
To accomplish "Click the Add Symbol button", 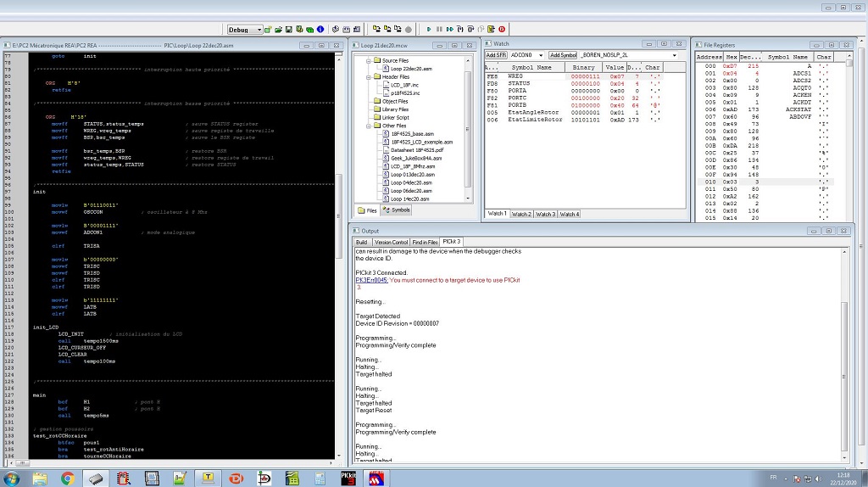I will 563,55.
